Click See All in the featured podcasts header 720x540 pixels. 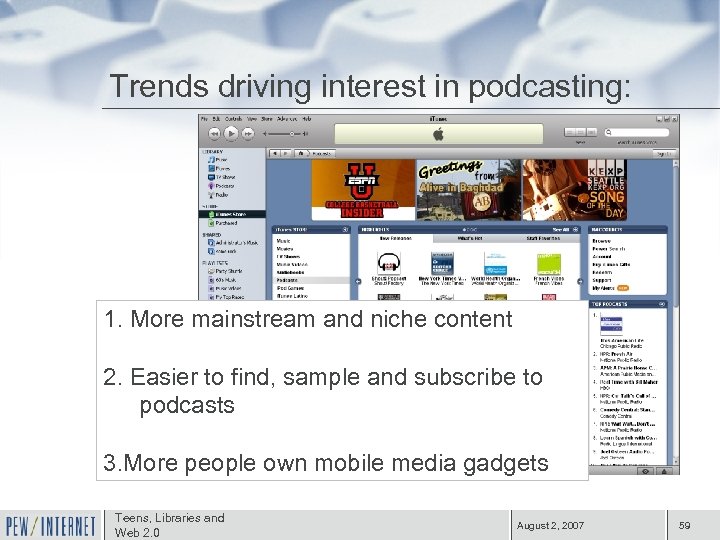point(561,229)
